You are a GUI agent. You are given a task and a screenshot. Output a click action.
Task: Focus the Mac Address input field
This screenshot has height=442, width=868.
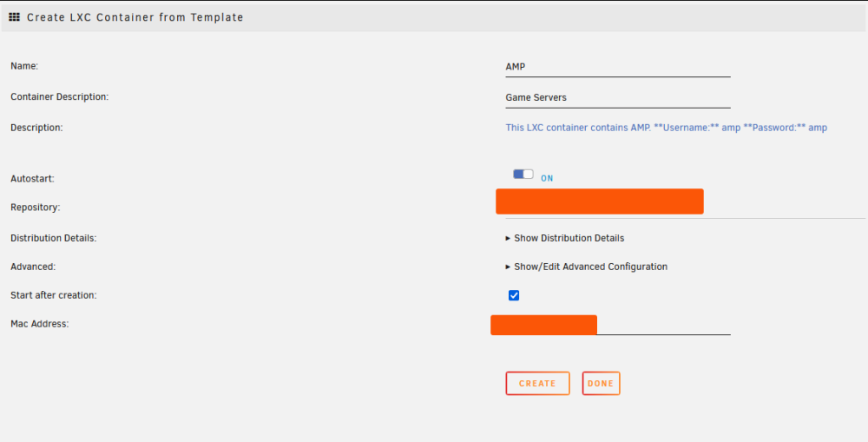[610, 325]
